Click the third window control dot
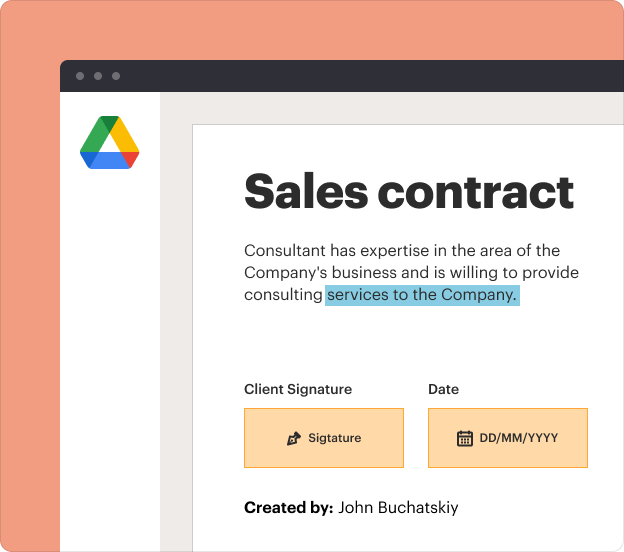 tap(116, 76)
